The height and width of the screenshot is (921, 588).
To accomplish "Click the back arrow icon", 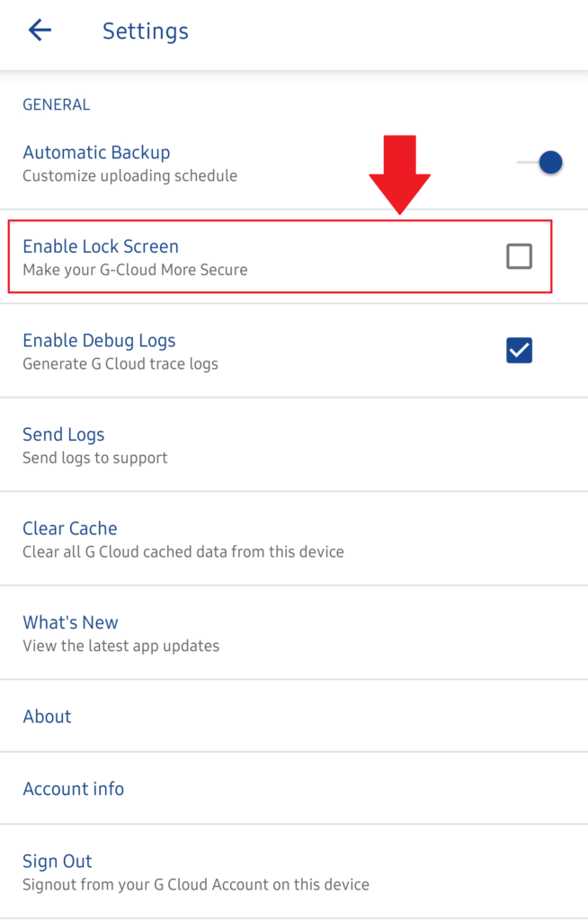I will [39, 30].
